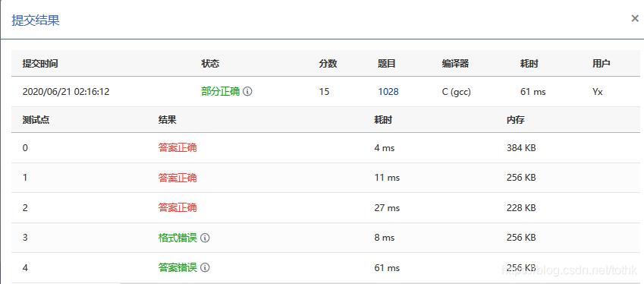Click the 提交结果 dialog title
The width and height of the screenshot is (644, 284).
click(36, 21)
